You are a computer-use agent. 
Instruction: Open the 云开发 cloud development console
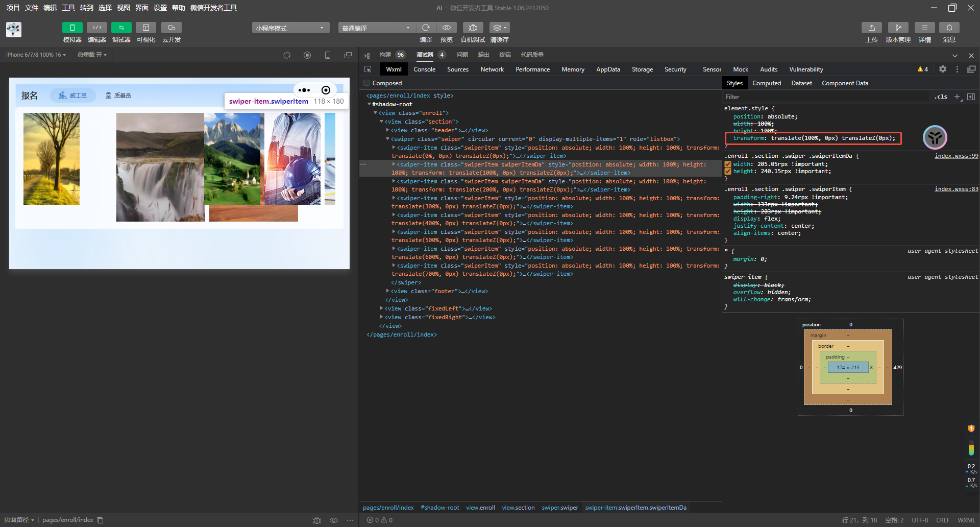pos(171,28)
